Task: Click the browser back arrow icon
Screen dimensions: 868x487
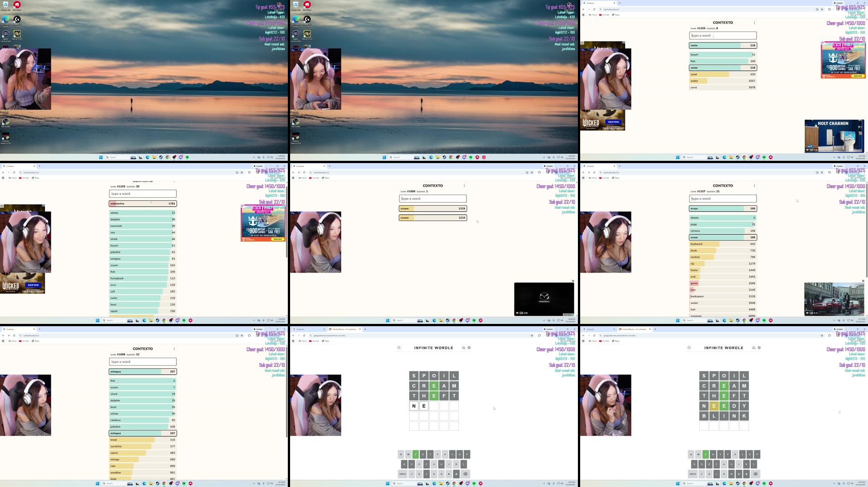Action: 293,336
